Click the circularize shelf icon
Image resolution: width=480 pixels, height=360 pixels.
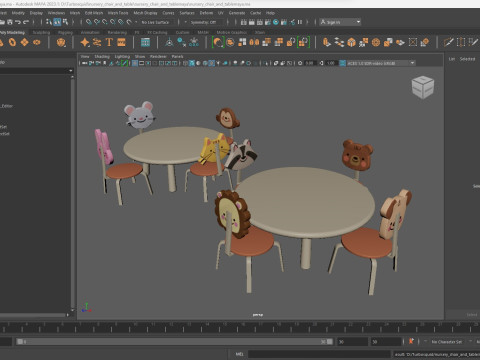pyautogui.click(x=376, y=42)
